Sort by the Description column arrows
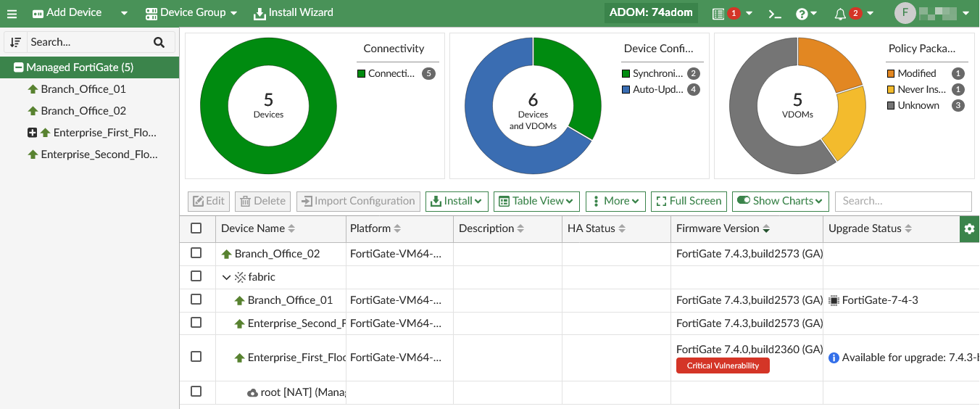 coord(520,228)
